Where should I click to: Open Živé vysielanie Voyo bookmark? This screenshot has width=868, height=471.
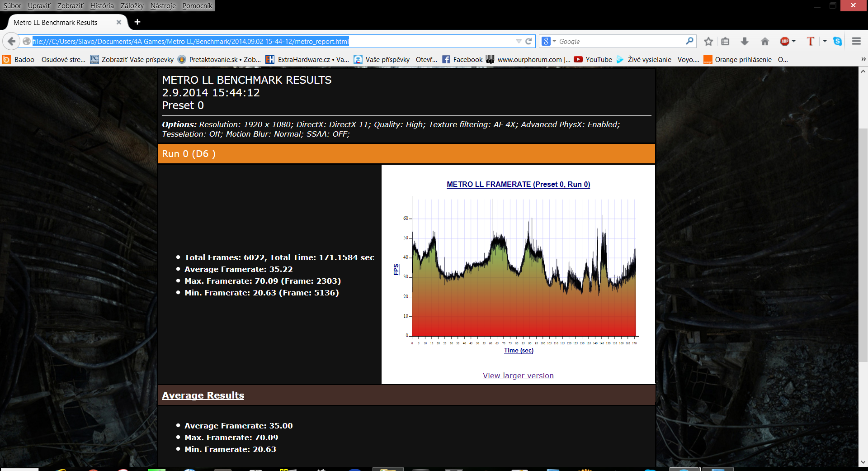coord(657,59)
